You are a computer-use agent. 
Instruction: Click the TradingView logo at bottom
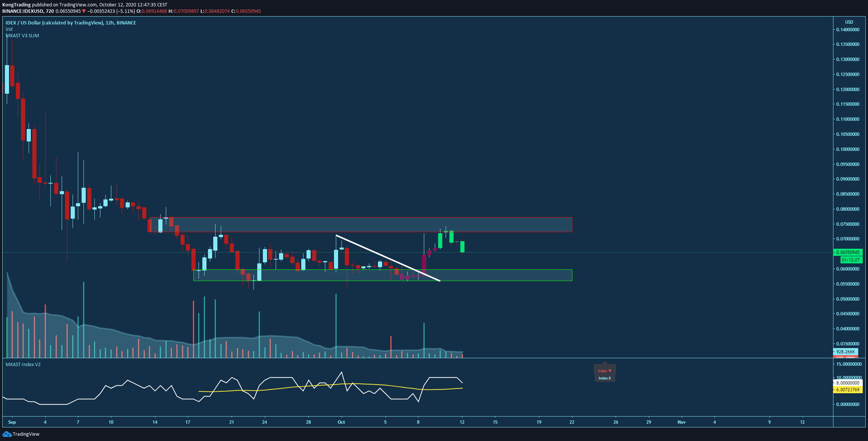[21, 434]
